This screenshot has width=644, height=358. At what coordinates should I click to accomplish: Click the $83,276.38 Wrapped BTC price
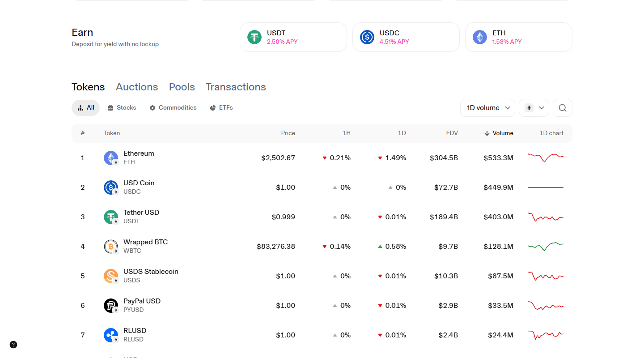[276, 247]
